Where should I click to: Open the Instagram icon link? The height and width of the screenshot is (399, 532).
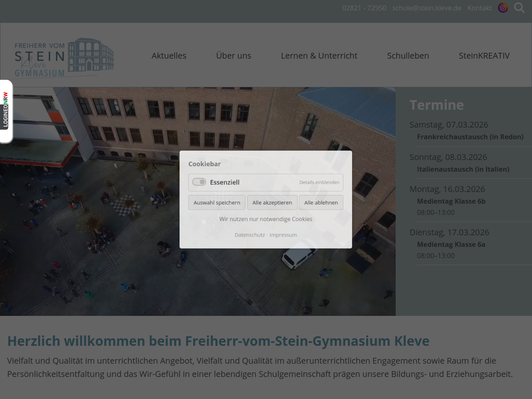[x=503, y=8]
